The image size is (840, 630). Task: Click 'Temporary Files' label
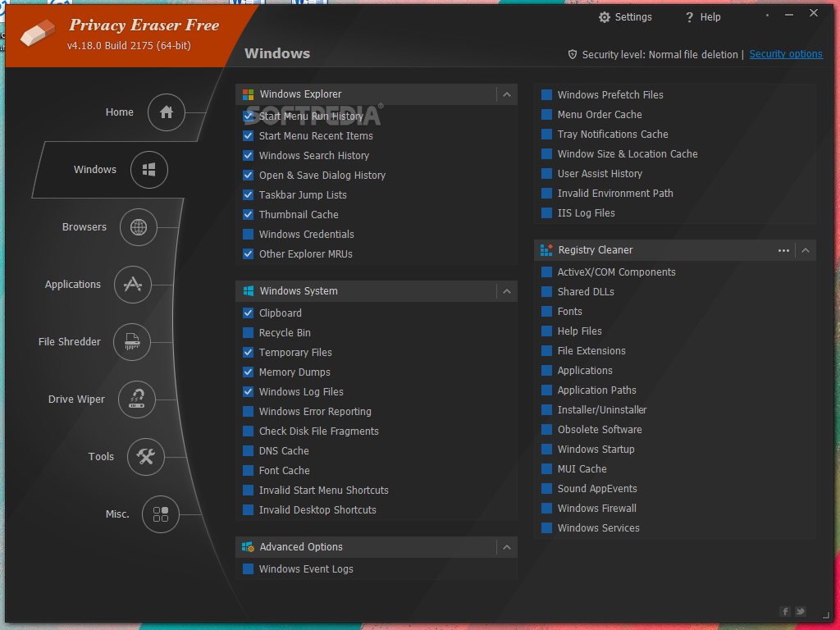(x=295, y=353)
